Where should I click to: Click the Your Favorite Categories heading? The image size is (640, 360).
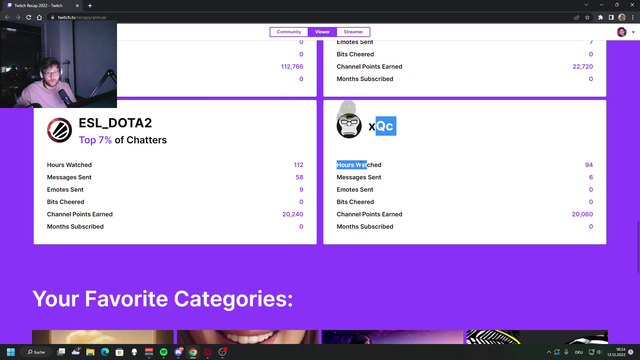[x=162, y=299]
